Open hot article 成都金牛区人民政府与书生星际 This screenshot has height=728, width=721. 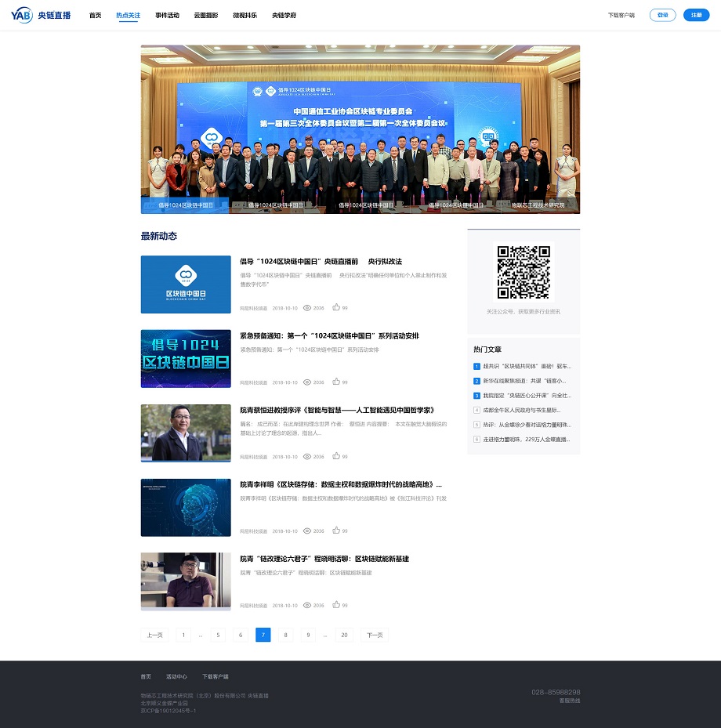[x=522, y=410]
